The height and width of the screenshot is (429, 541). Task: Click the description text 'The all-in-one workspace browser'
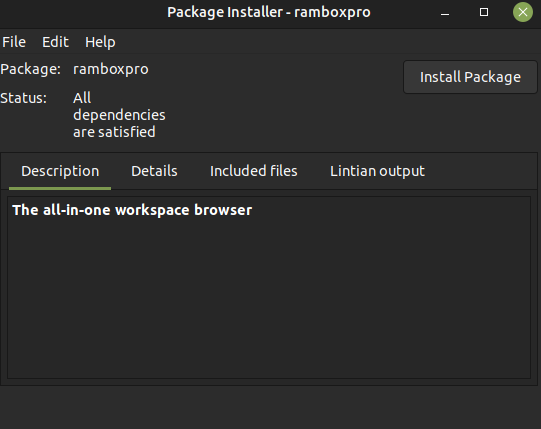pos(132,210)
